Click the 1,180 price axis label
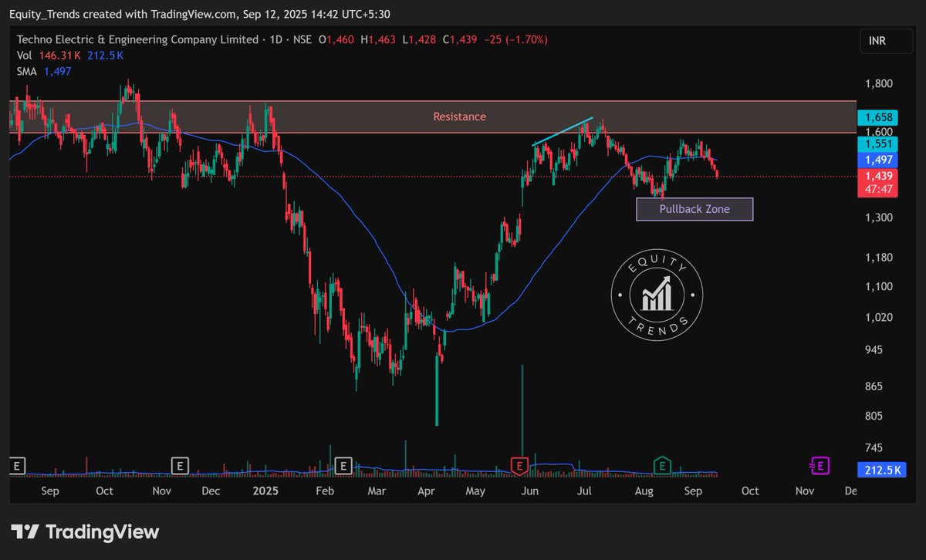This screenshot has height=560, width=926. (x=878, y=258)
